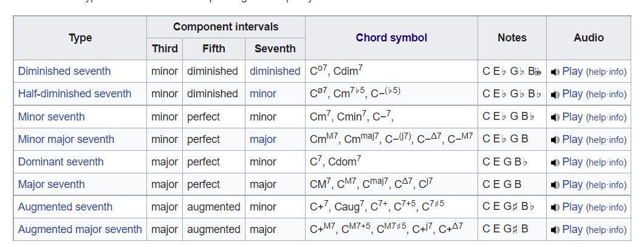
Task: Click the speaker icon in Dominant seventh row
Action: pyautogui.click(x=555, y=162)
